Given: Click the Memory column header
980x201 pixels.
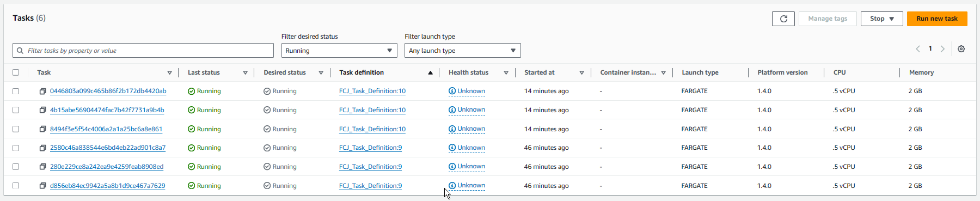Looking at the screenshot, I should click(921, 72).
